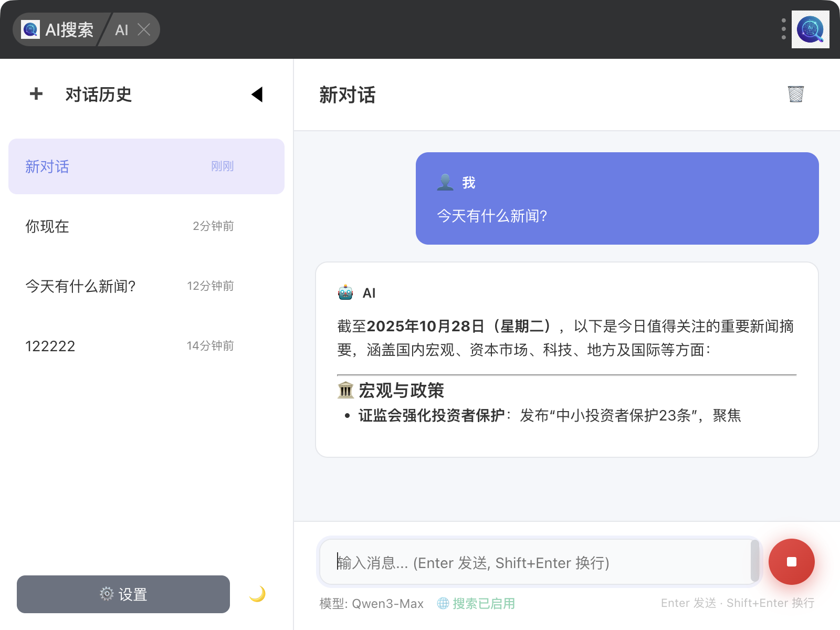Screen dimensions: 840x630
Task: Open the 设置 settings button
Action: point(123,594)
